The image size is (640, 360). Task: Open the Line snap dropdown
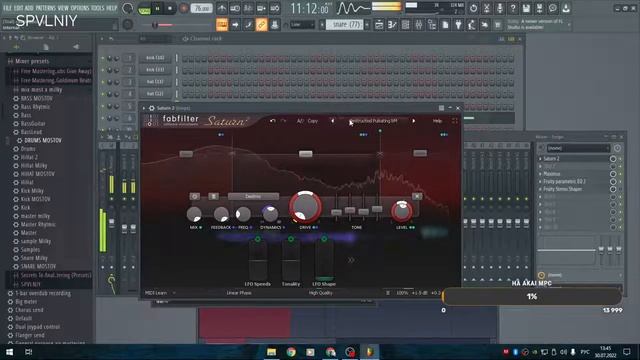point(302,25)
